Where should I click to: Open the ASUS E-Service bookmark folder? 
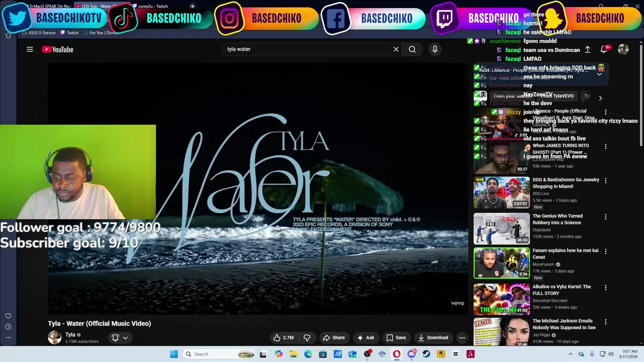tap(39, 33)
